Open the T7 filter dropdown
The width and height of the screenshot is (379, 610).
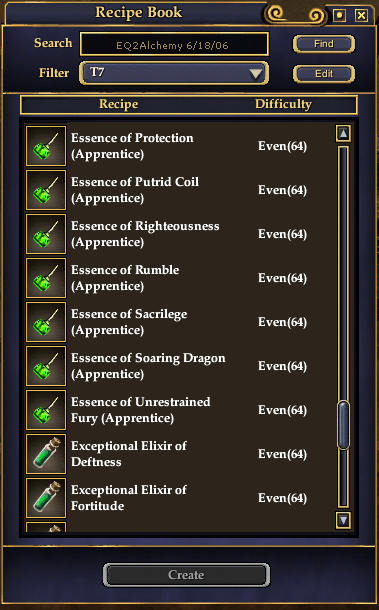pos(174,73)
